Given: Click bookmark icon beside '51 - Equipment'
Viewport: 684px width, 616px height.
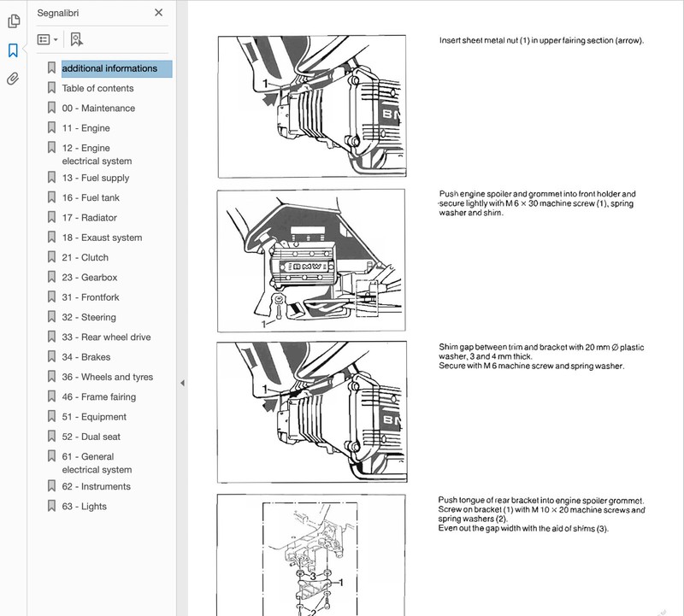Looking at the screenshot, I should (51, 416).
